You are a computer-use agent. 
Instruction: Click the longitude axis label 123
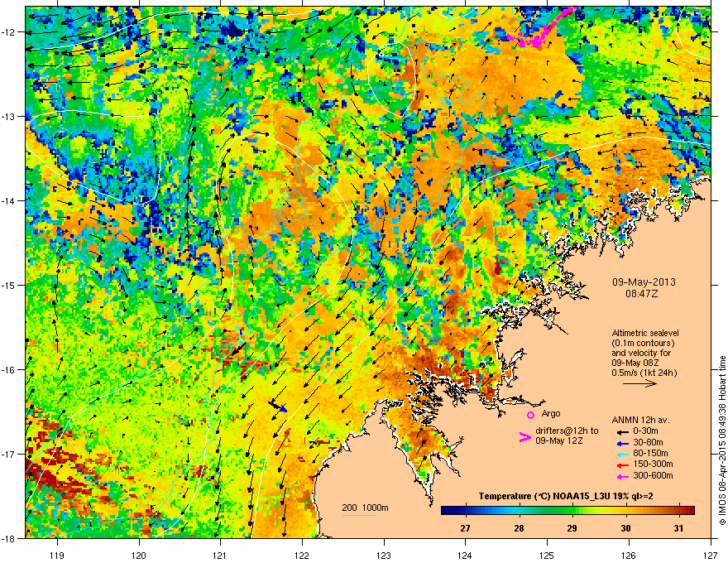pos(384,555)
